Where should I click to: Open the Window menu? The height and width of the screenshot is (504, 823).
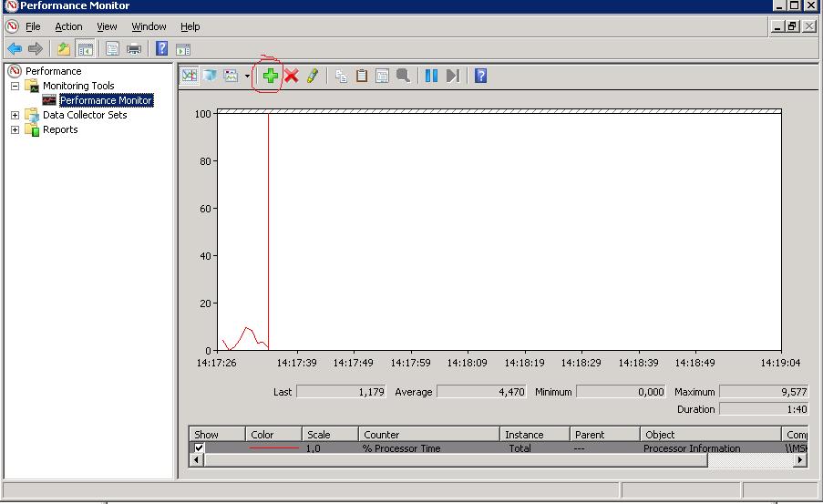[149, 26]
